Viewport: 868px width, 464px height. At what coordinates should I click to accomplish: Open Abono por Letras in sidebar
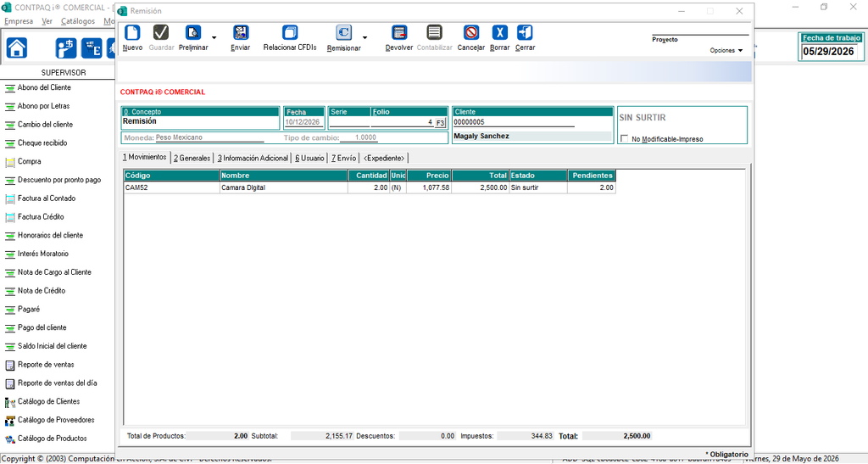pyautogui.click(x=44, y=106)
